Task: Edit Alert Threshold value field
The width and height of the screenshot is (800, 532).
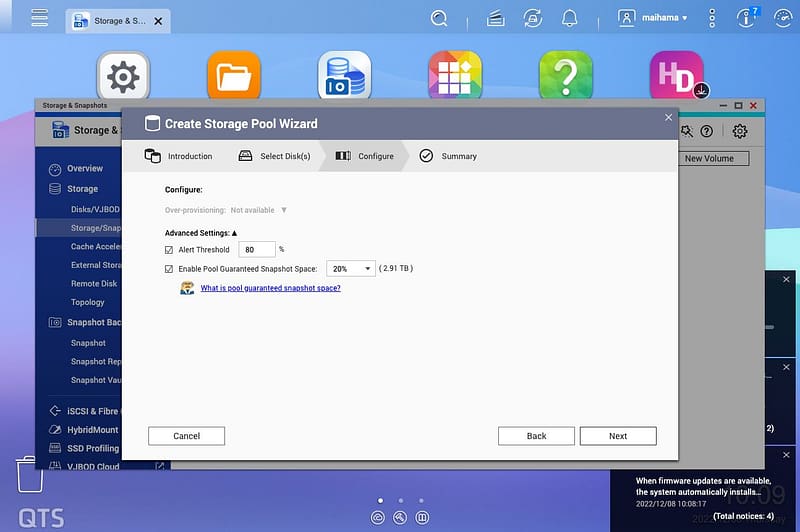Action: point(257,249)
